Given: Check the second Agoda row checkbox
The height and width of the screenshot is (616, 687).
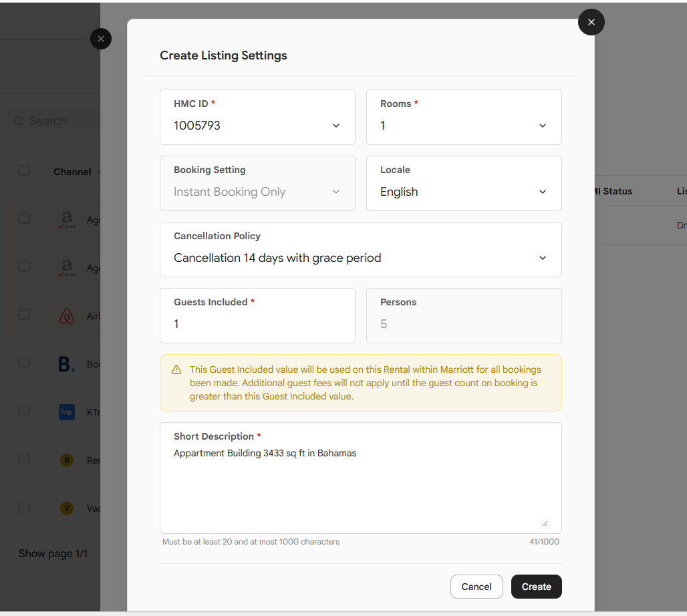Looking at the screenshot, I should [x=24, y=267].
